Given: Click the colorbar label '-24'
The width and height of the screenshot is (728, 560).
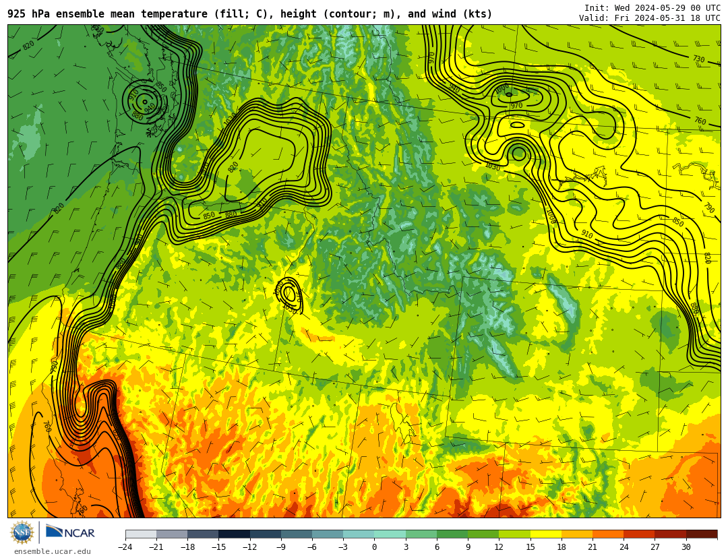Looking at the screenshot, I should 125,547.
